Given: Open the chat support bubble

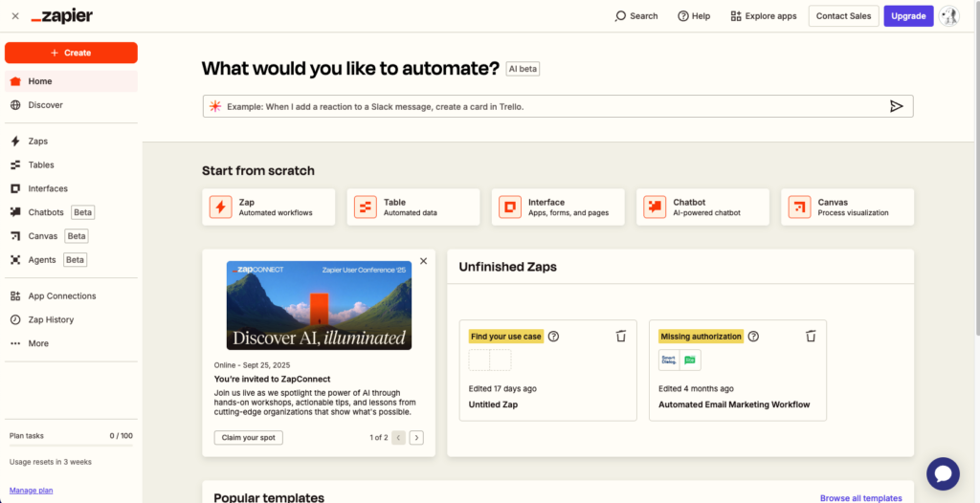Looking at the screenshot, I should [943, 474].
